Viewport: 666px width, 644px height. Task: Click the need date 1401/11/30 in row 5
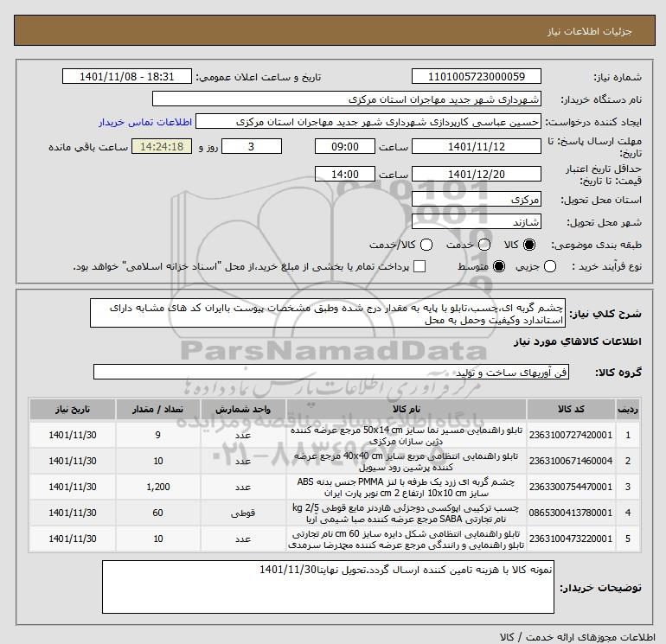pyautogui.click(x=72, y=539)
